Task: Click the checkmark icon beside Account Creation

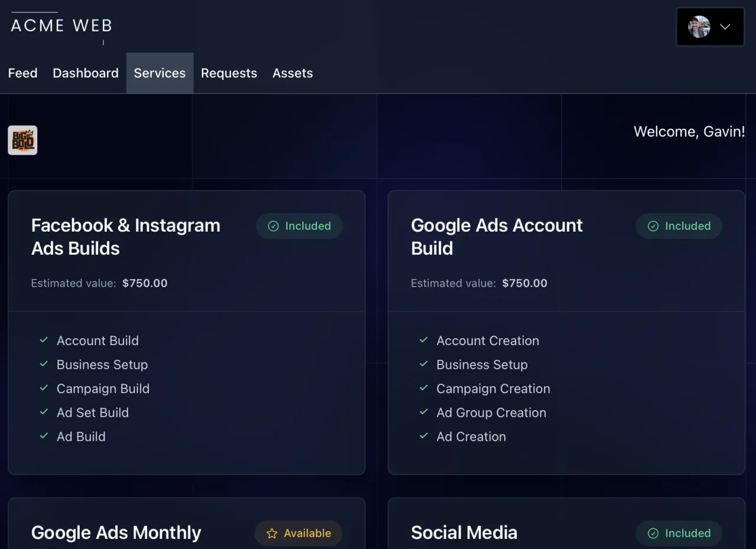Action: click(x=423, y=340)
